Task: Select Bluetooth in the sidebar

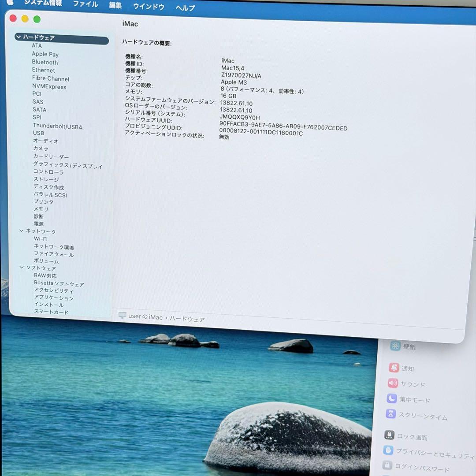Action: coord(45,62)
